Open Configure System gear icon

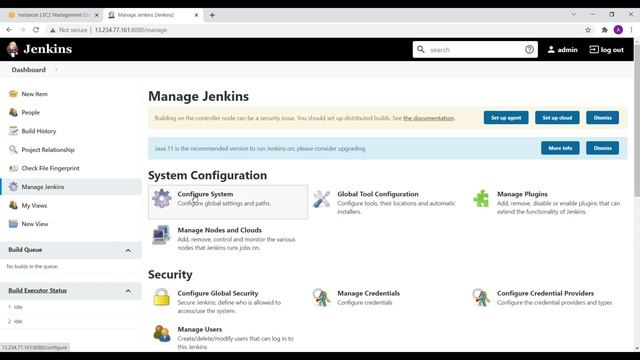[162, 198]
